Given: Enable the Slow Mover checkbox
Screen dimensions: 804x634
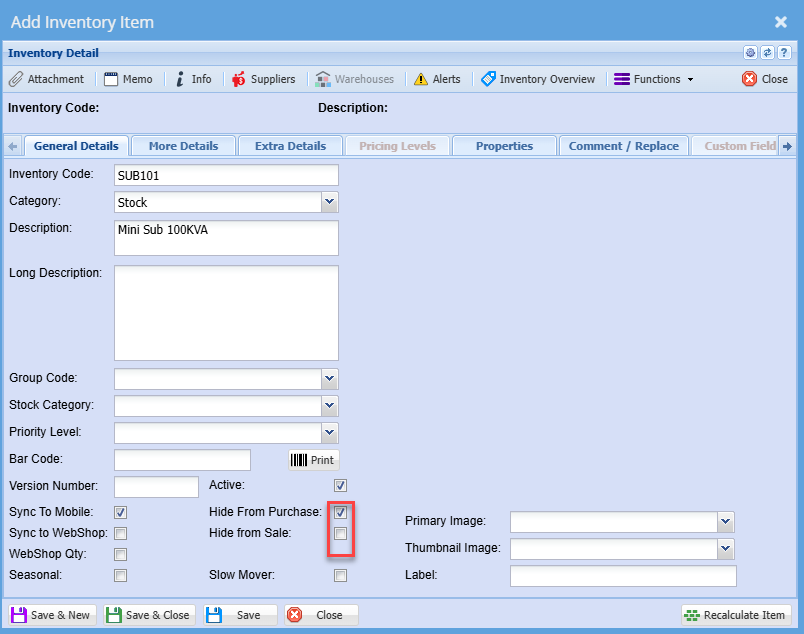Looking at the screenshot, I should point(341,576).
